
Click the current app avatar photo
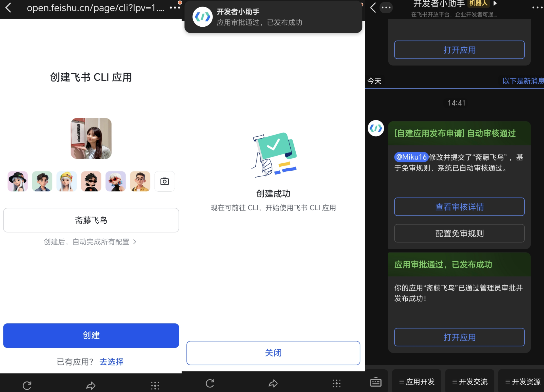[91, 138]
